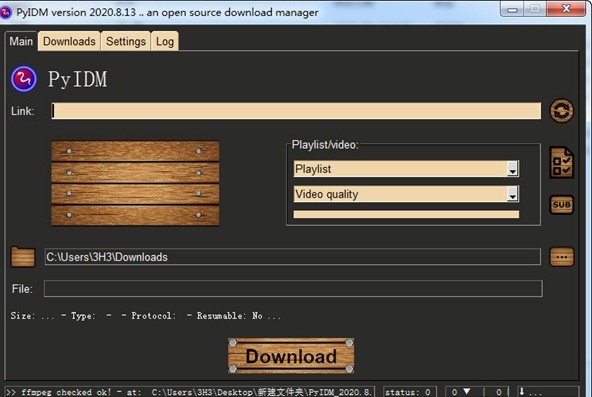Screen dimensions: 592x397
Task: Click the PyIDM title bar app icon
Action: [6, 12]
